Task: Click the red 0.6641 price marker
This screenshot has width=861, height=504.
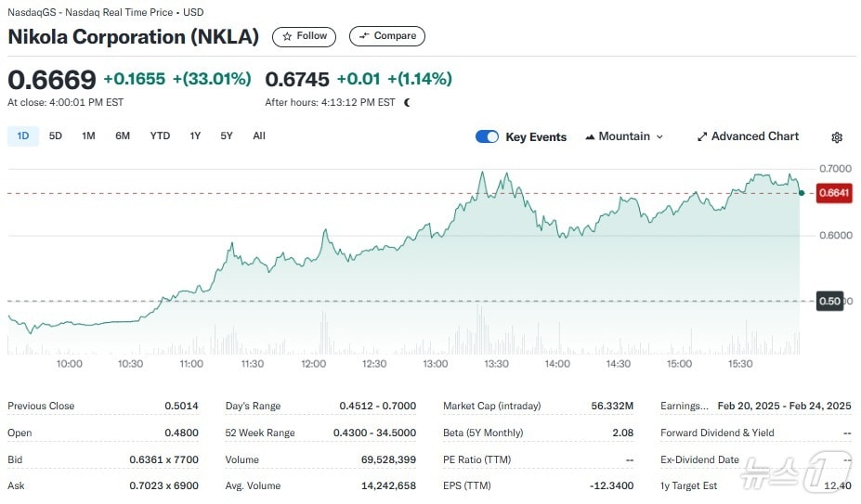Action: (x=832, y=193)
